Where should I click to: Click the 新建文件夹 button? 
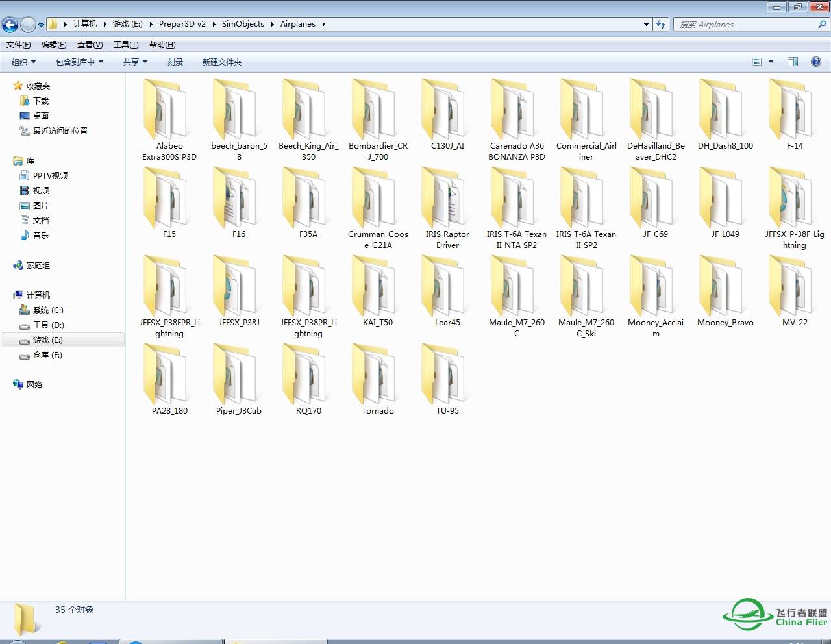(222, 62)
